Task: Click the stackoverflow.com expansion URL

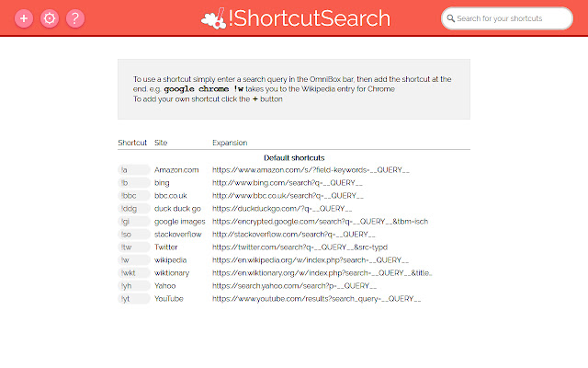Action: [294, 235]
